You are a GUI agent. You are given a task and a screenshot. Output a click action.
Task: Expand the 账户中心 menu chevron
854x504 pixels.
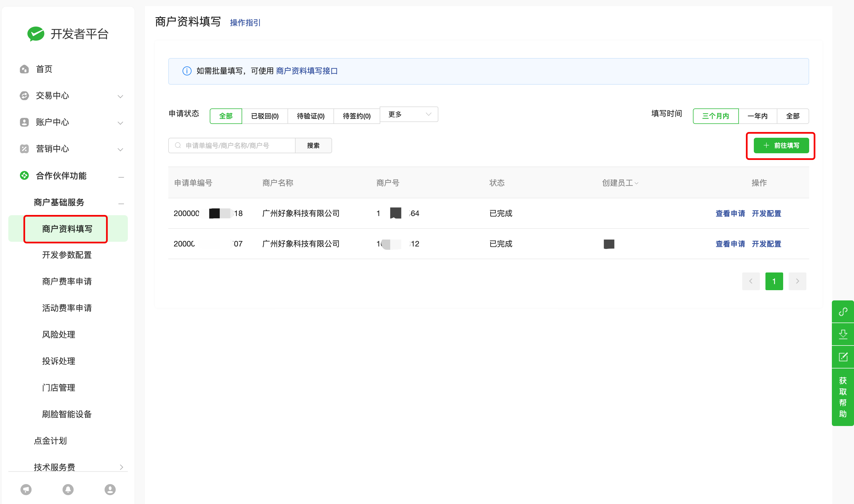(x=120, y=123)
